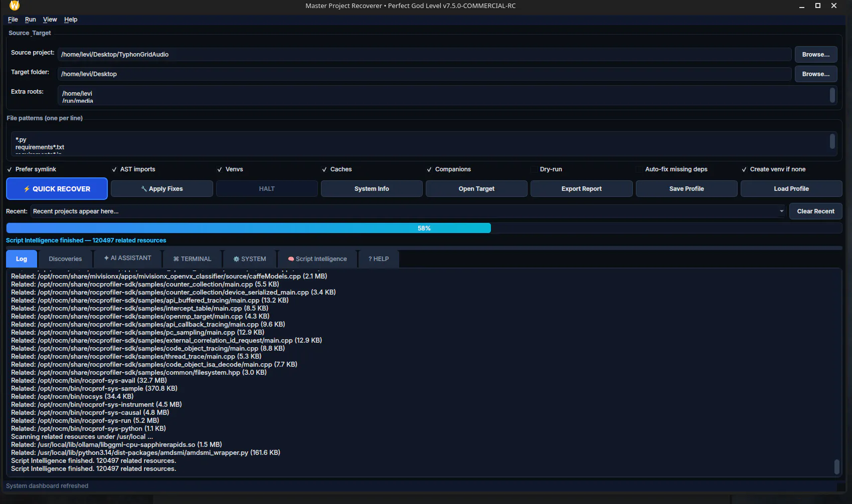Click the command icon on TERMINAL tab
852x504 pixels.
coord(176,259)
